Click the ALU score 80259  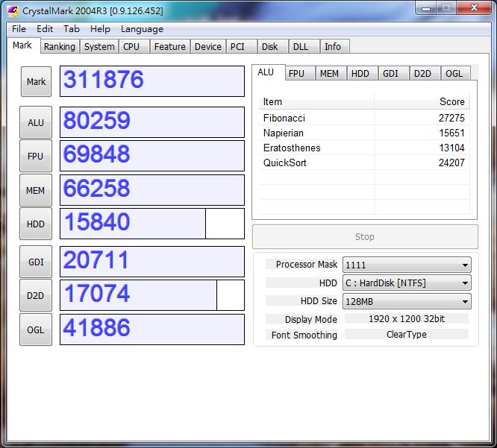pyautogui.click(x=152, y=122)
